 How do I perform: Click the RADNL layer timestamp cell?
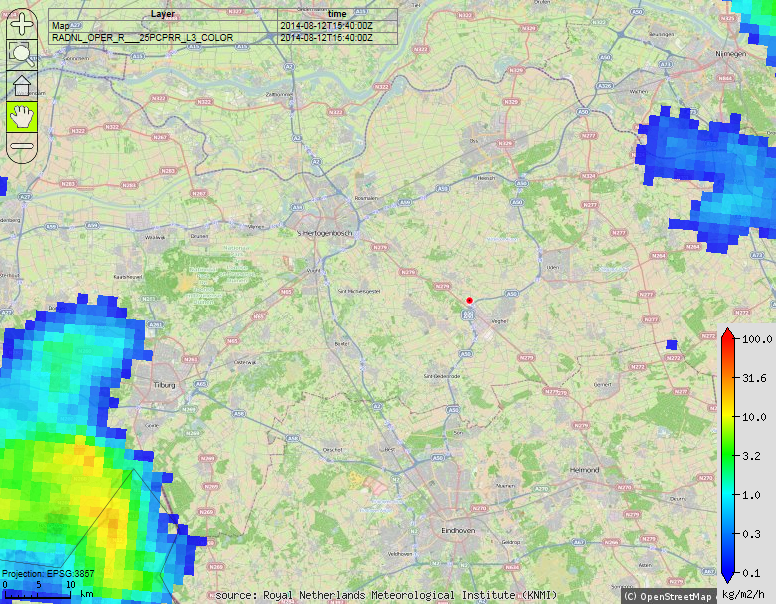[x=326, y=37]
